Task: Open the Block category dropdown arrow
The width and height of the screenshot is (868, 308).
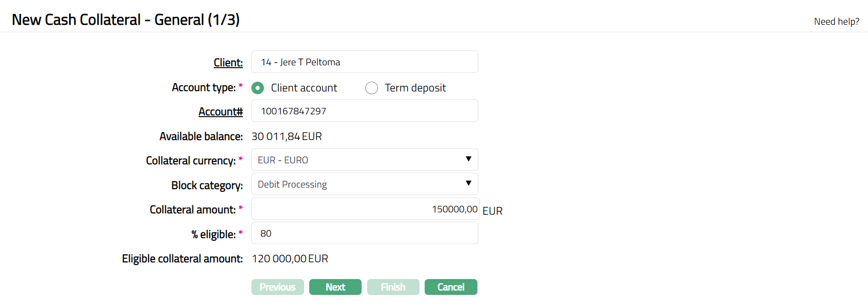Action: click(468, 184)
